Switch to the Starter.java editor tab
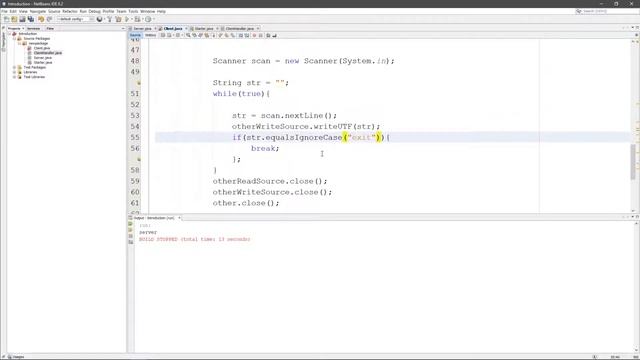 (x=204, y=29)
